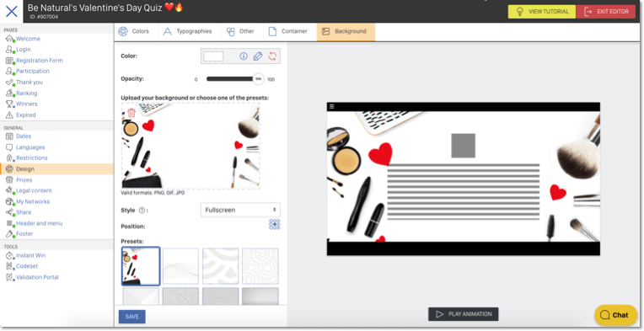Screen dimensions: 644x331
Task: Open the View Tutorial guide
Action: 542,12
